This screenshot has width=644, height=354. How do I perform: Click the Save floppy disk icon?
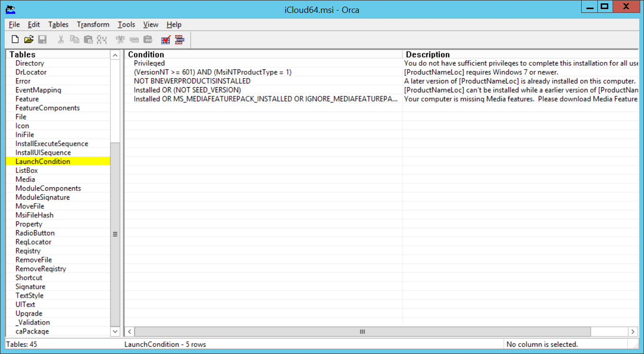42,40
